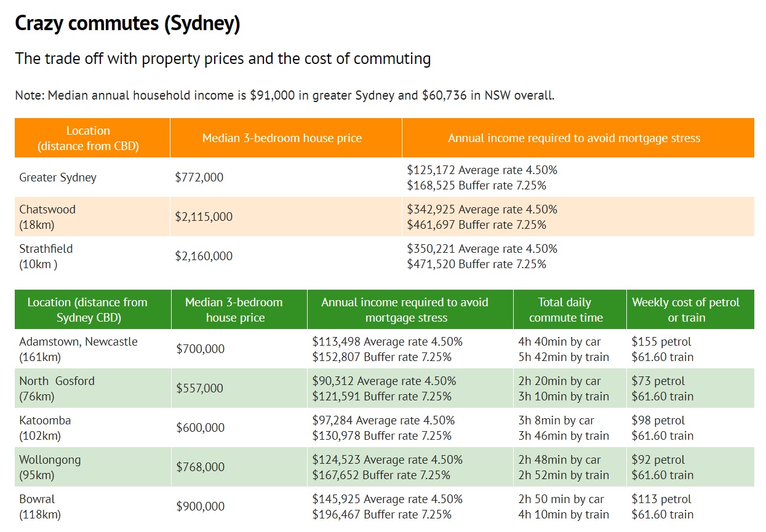Select the Strathfield (10km) cell
Screen dimensions: 766x532
pos(92,256)
